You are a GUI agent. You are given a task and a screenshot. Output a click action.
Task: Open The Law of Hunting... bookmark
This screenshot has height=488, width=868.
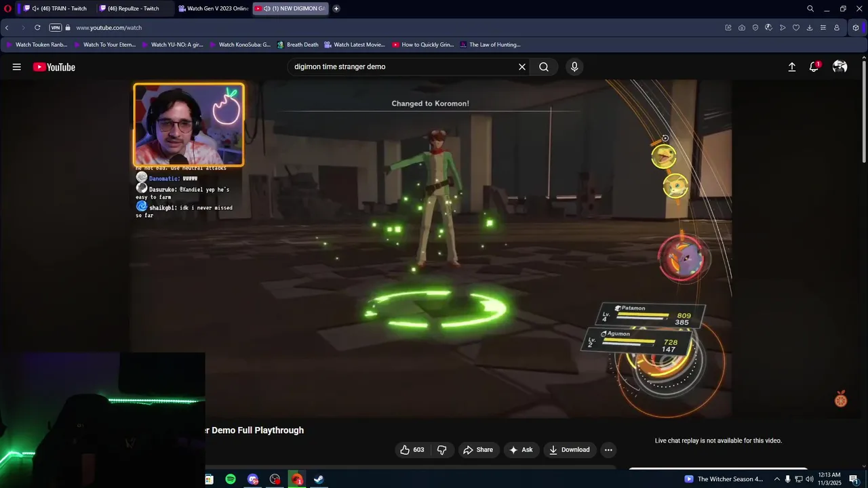[x=490, y=45]
